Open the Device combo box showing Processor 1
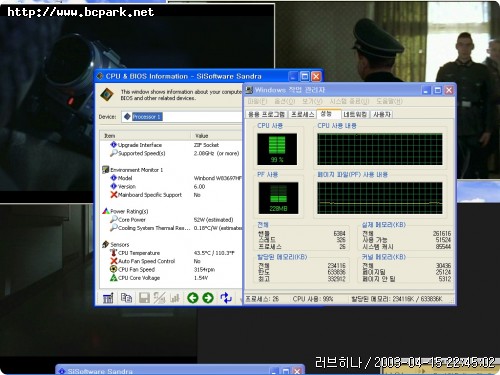Image resolution: width=500 pixels, height=375 pixels. pos(182,117)
